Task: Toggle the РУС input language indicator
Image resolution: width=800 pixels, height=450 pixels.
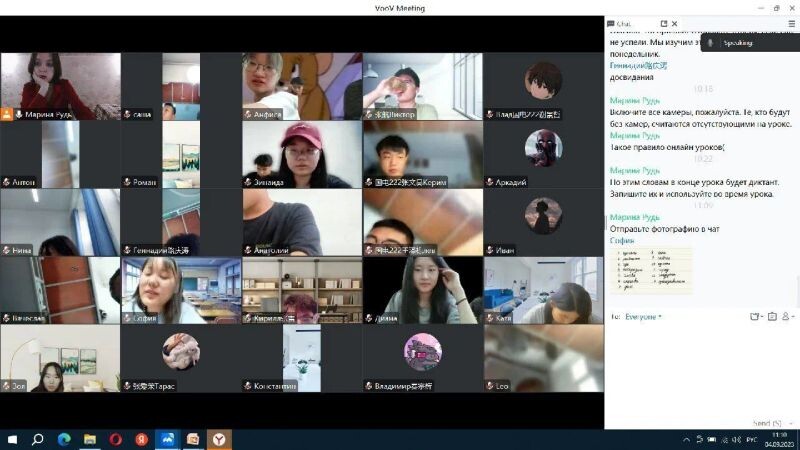Action: (751, 439)
